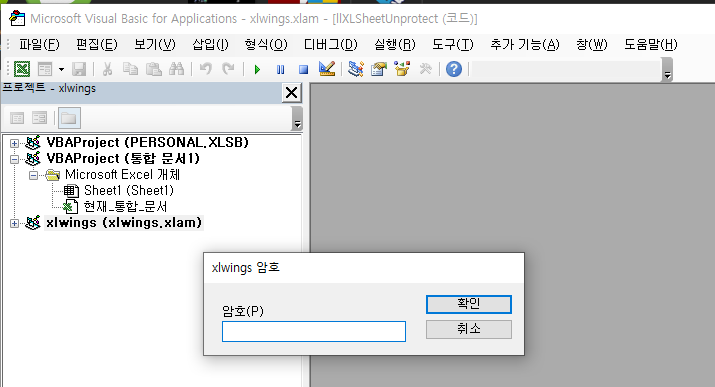715x387 pixels.
Task: Click the VBA application icon in title bar
Action: (x=17, y=18)
